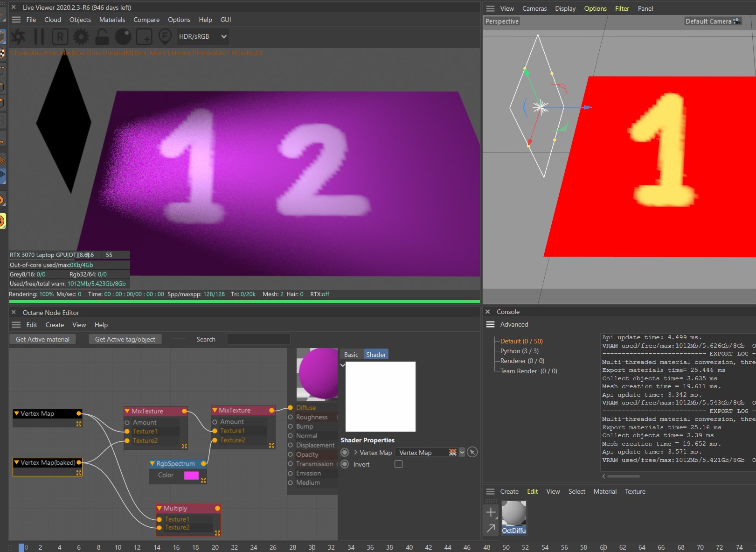Screen dimensions: 756x552
Task: Open the Compare menu in Live Viewer
Action: (146, 20)
